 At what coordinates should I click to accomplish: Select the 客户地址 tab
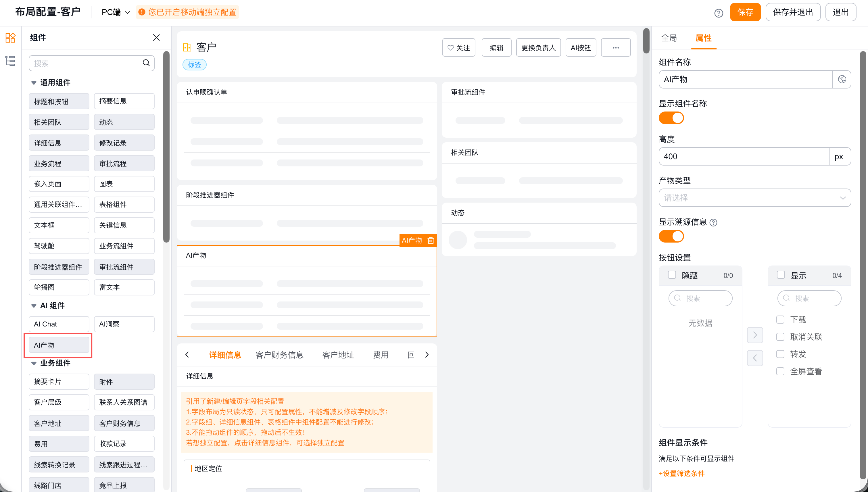click(x=338, y=355)
